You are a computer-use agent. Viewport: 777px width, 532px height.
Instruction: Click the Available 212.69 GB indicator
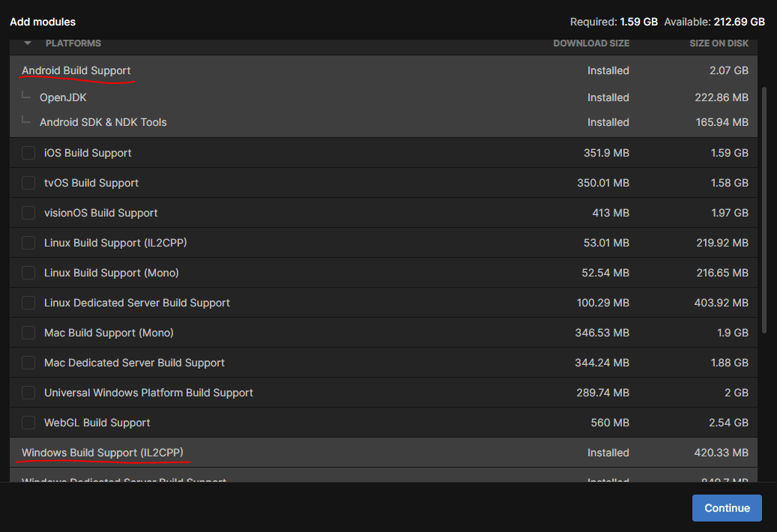coord(715,22)
